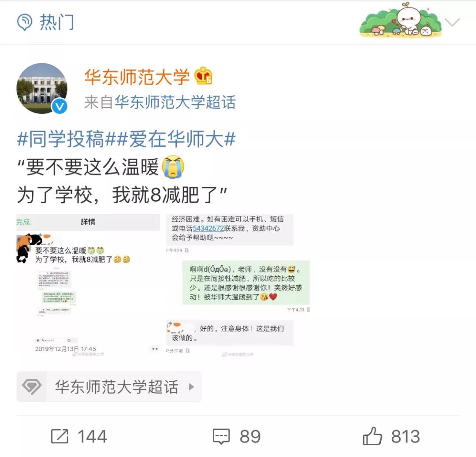Open comments via speech bubble icon
This screenshot has width=476, height=457.
click(221, 436)
